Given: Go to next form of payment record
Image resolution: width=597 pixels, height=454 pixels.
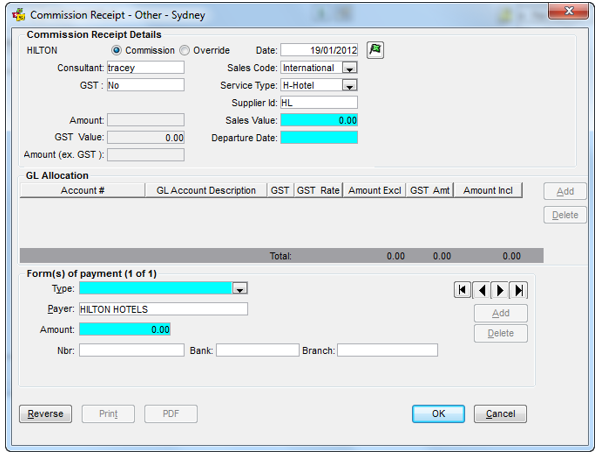Looking at the screenshot, I should point(500,290).
